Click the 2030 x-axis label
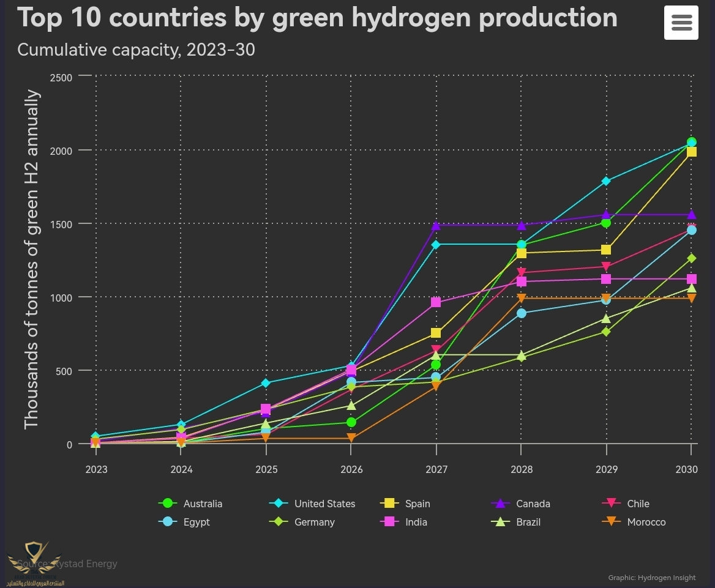Viewport: 715px width, 588px height. [686, 469]
